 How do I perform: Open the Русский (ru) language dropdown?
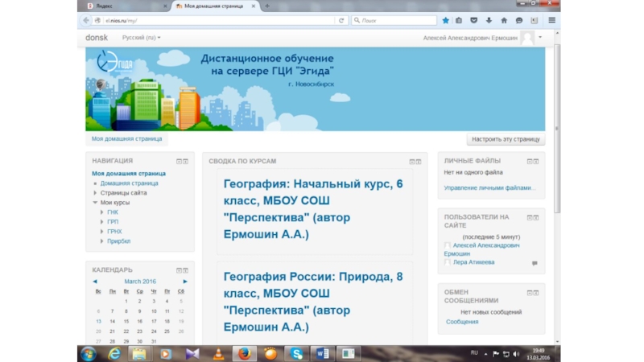tap(142, 38)
